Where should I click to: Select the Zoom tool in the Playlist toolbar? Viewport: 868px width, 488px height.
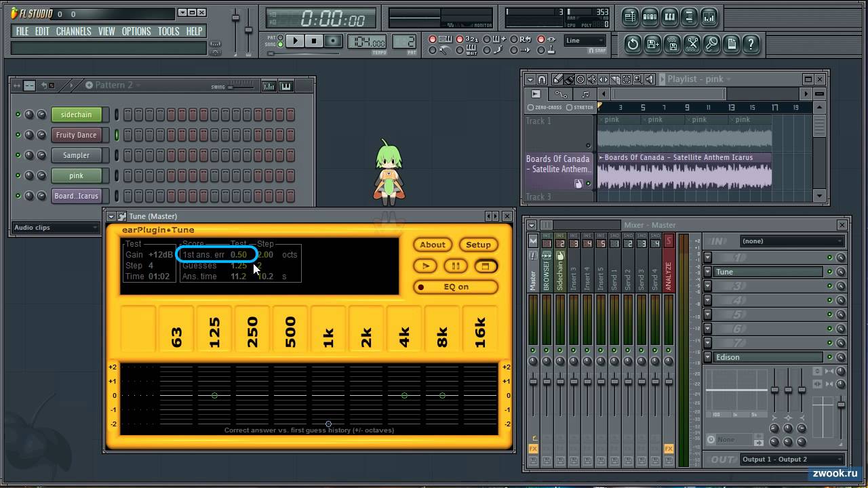(x=638, y=79)
